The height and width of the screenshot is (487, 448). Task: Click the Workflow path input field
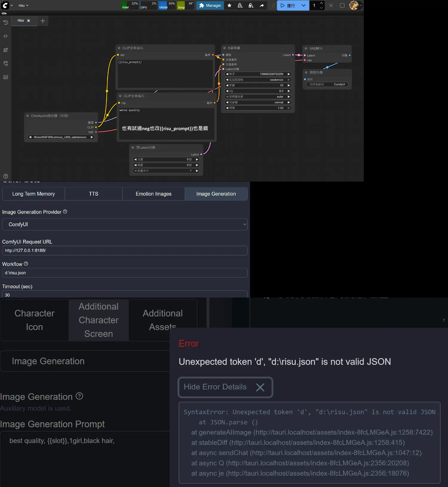[x=125, y=273]
